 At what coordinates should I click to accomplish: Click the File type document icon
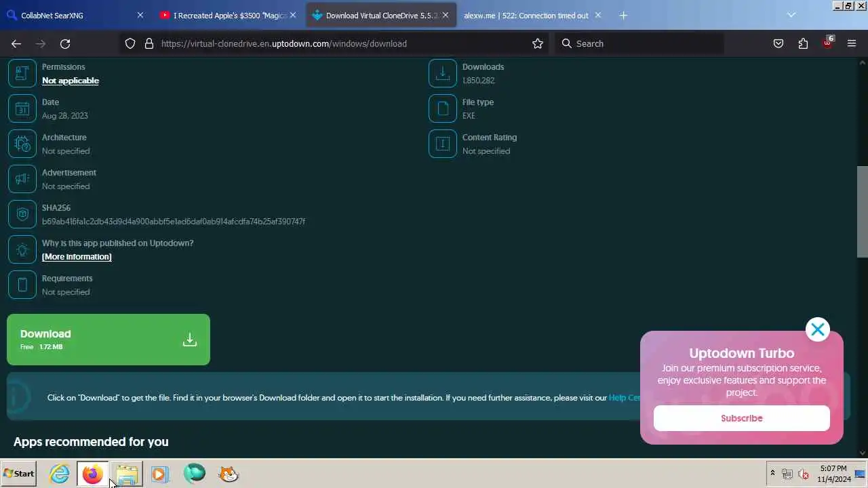443,108
